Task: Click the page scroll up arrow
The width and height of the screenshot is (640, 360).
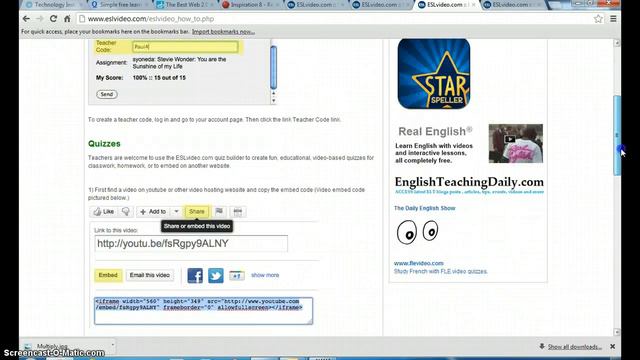Action: (617, 43)
